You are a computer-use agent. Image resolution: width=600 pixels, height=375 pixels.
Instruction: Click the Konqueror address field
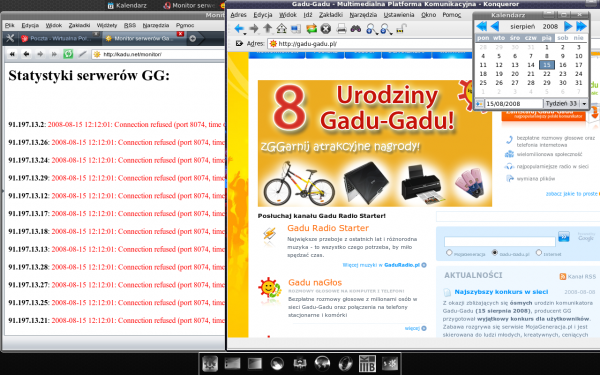[369, 44]
